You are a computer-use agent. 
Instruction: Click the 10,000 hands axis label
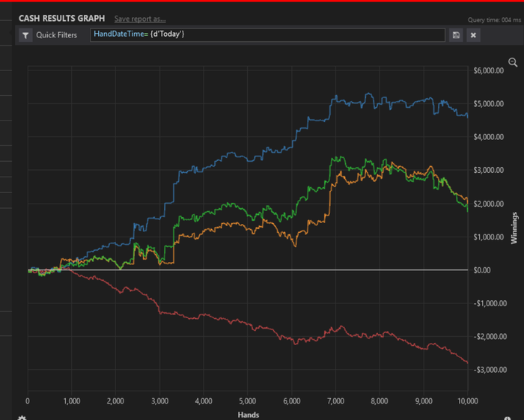[x=468, y=401]
